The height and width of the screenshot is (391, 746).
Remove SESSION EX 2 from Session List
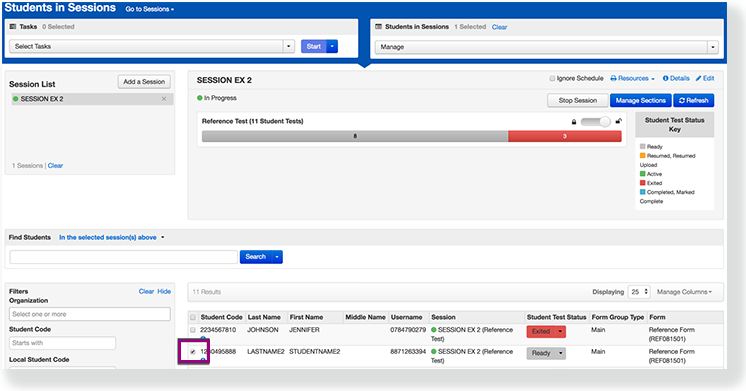coord(164,99)
